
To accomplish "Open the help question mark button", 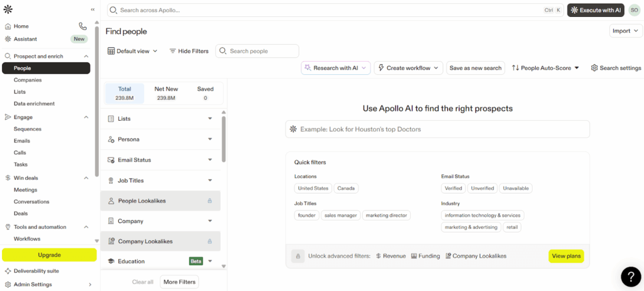I will pos(630,277).
